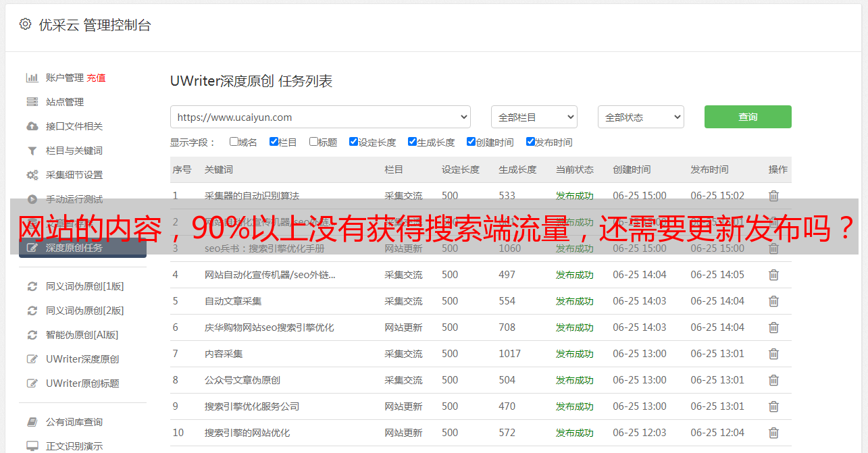Click the green 查询 button
The image size is (868, 453).
748,117
